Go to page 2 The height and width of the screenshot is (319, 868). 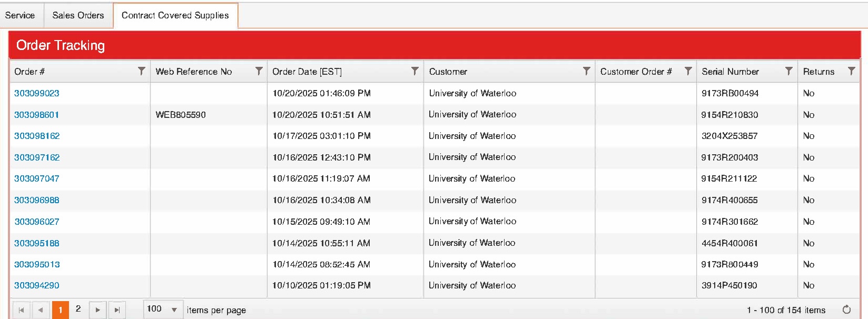coord(78,309)
